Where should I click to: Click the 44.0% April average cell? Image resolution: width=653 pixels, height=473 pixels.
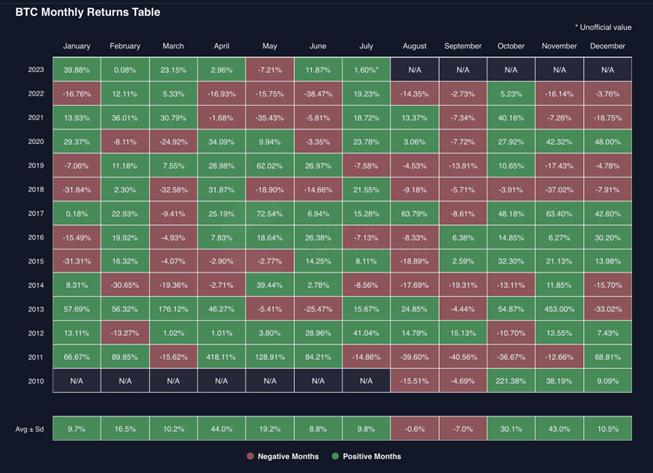[221, 428]
